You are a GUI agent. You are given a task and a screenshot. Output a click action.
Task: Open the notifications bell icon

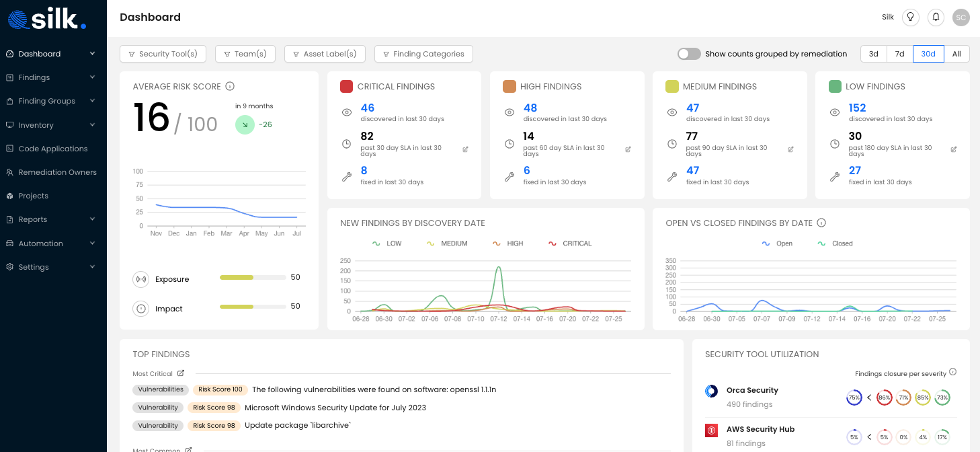click(x=936, y=17)
